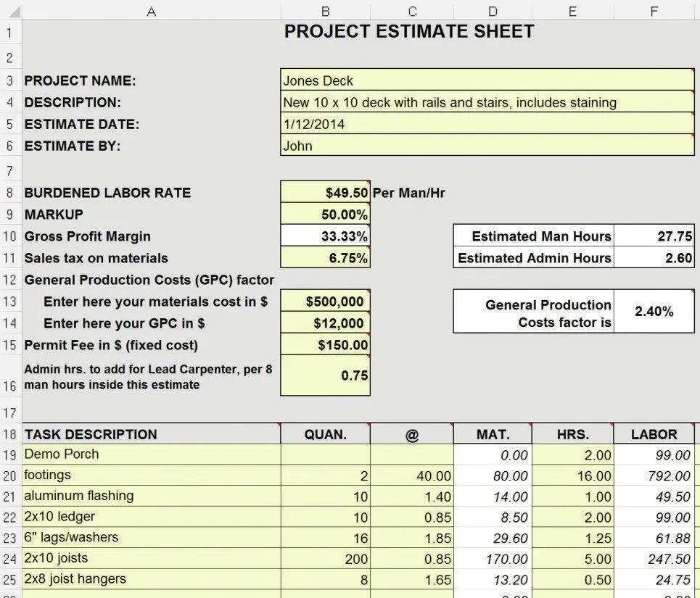This screenshot has height=598, width=700.
Task: Select column header A
Action: point(151,11)
